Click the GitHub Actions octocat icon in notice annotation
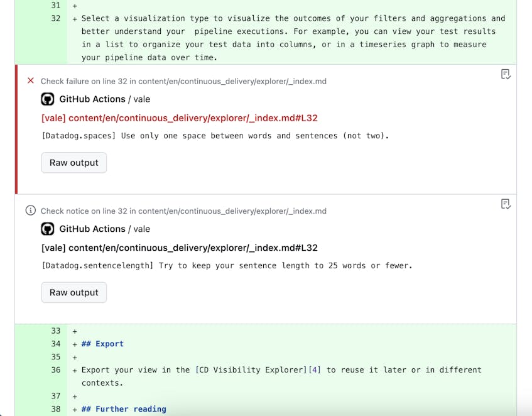 click(47, 229)
